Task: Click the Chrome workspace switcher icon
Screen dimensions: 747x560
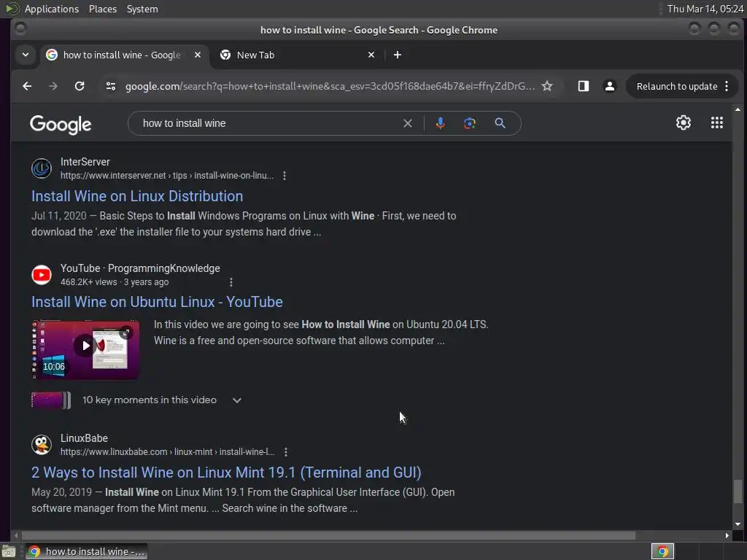Action: [x=662, y=551]
